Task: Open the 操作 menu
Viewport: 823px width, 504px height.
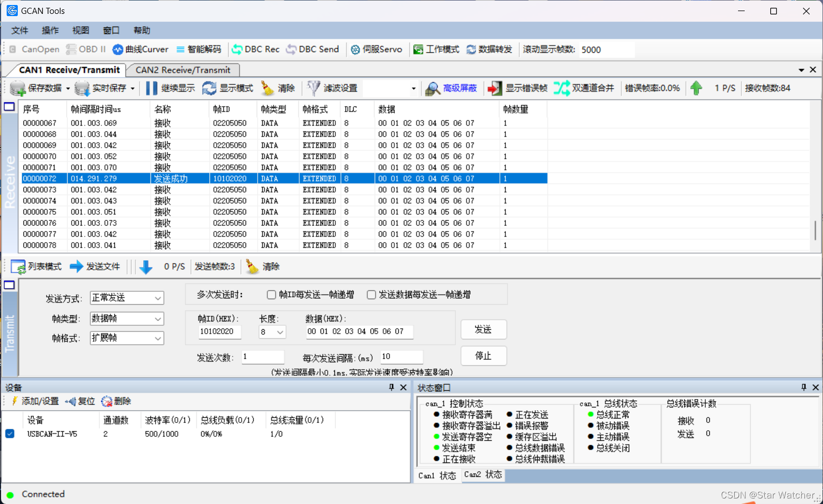Action: 50,31
